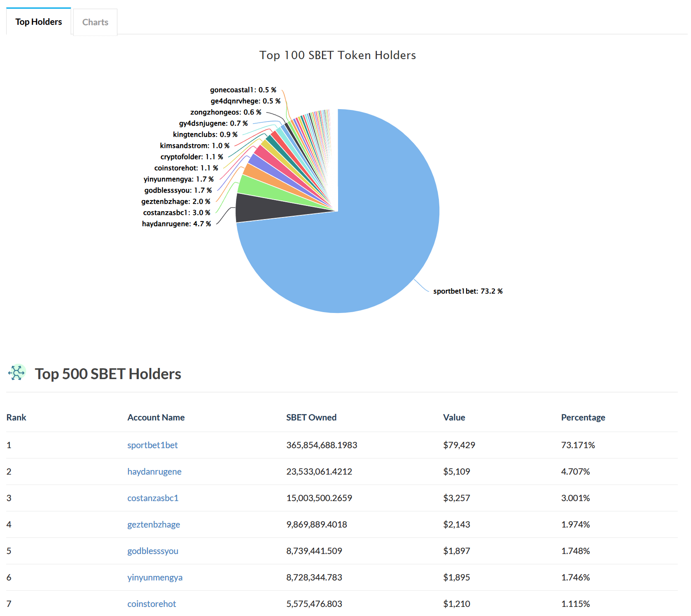The image size is (691, 616).
Task: Click the pie label 'haydanrugene: 4.7 %'
Action: 176,224
